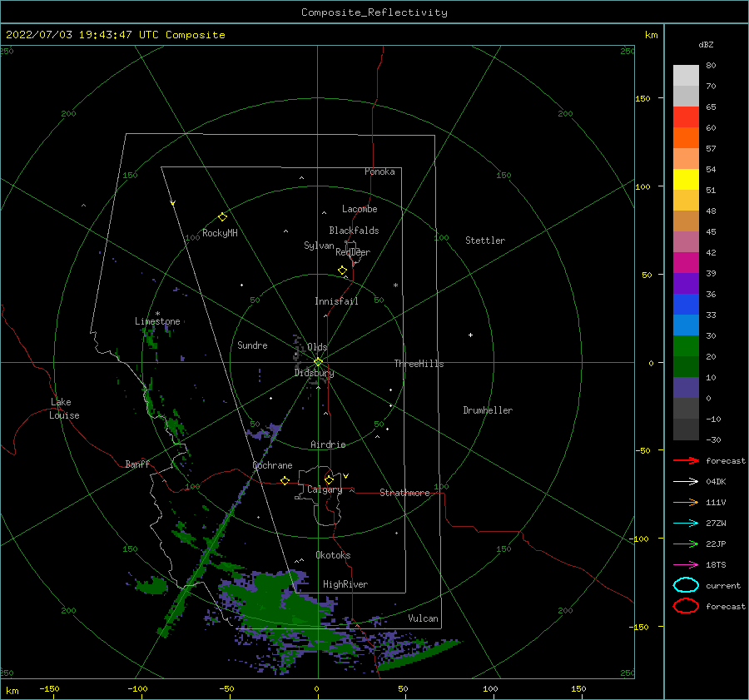Click the RedDeer city label
Viewport: 749px width, 700px height.
(353, 252)
